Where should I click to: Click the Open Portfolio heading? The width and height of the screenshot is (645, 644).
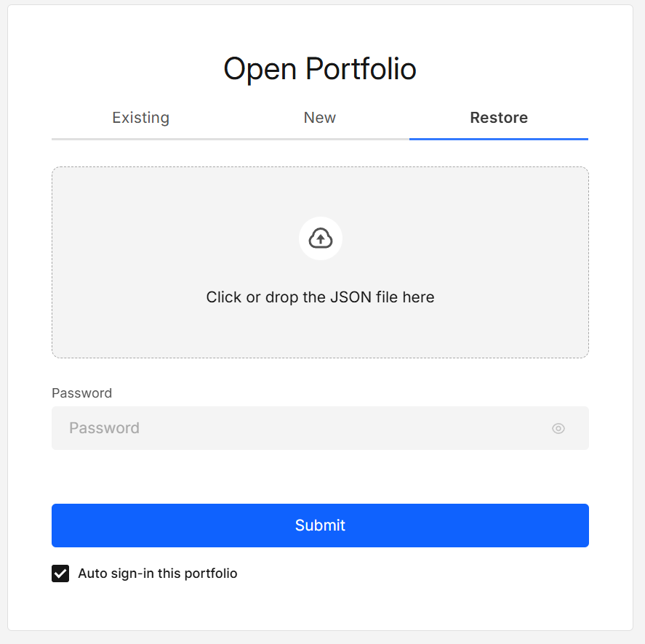click(320, 68)
